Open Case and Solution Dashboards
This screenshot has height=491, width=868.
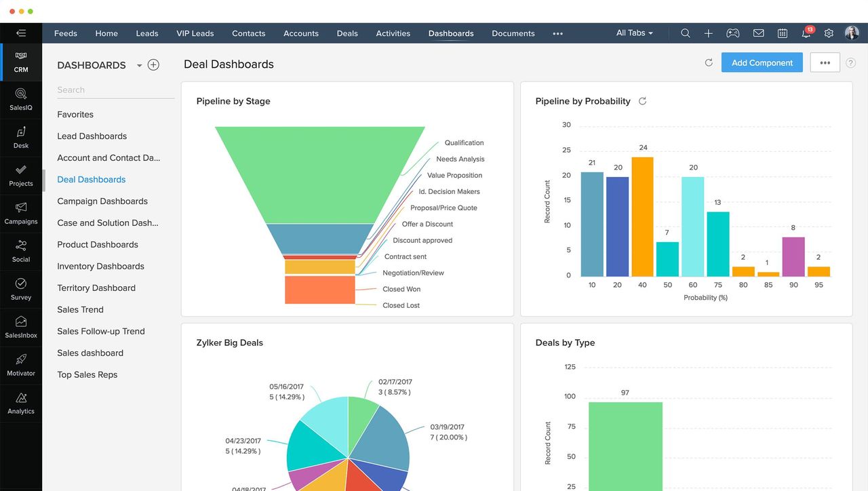point(108,223)
